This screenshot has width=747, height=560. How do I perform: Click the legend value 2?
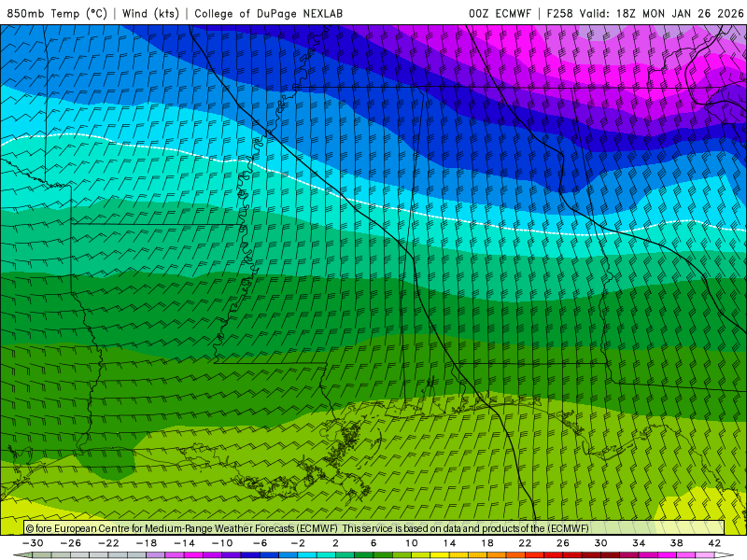[x=336, y=543]
